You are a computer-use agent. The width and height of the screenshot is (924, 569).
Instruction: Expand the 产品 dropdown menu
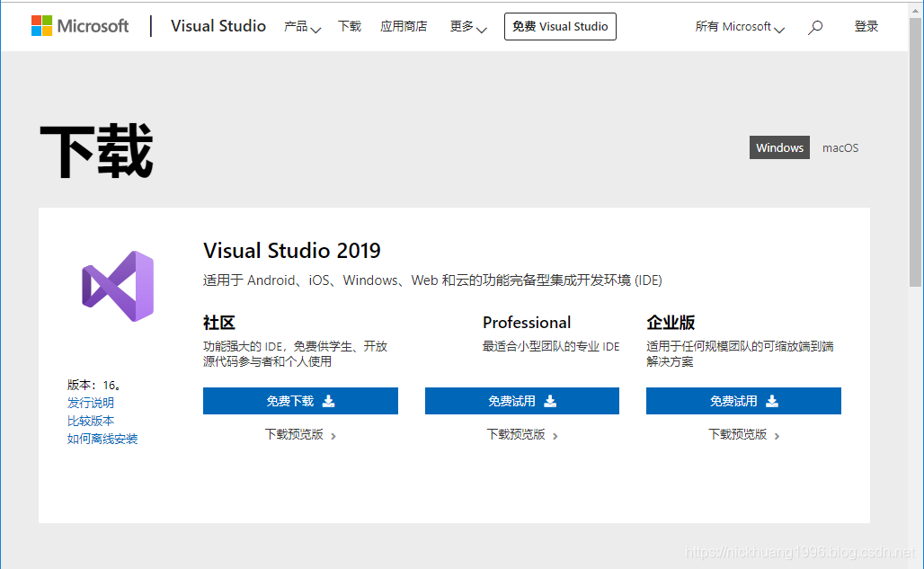pyautogui.click(x=302, y=26)
